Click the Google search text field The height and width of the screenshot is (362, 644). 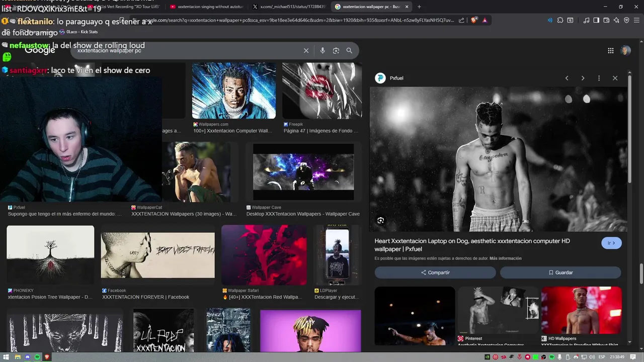(x=186, y=51)
